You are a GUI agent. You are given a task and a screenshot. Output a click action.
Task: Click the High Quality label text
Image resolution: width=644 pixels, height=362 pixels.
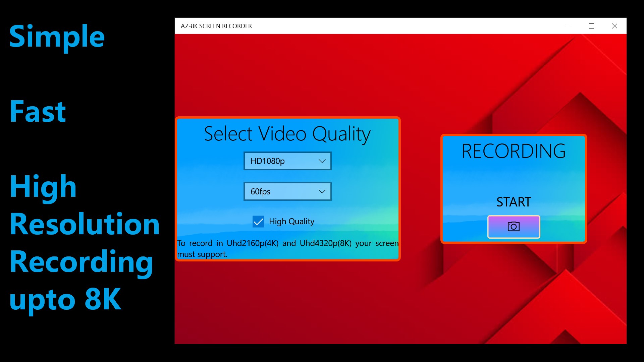pyautogui.click(x=291, y=222)
